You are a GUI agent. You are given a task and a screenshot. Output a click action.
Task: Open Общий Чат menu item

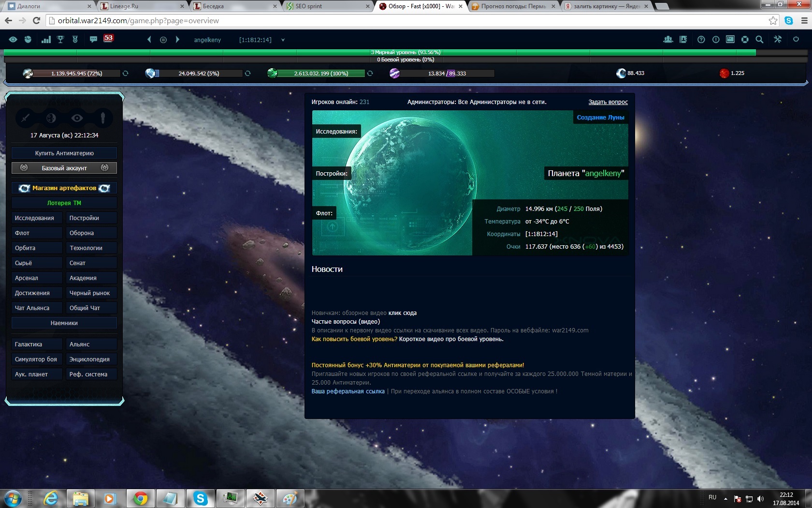(91, 308)
